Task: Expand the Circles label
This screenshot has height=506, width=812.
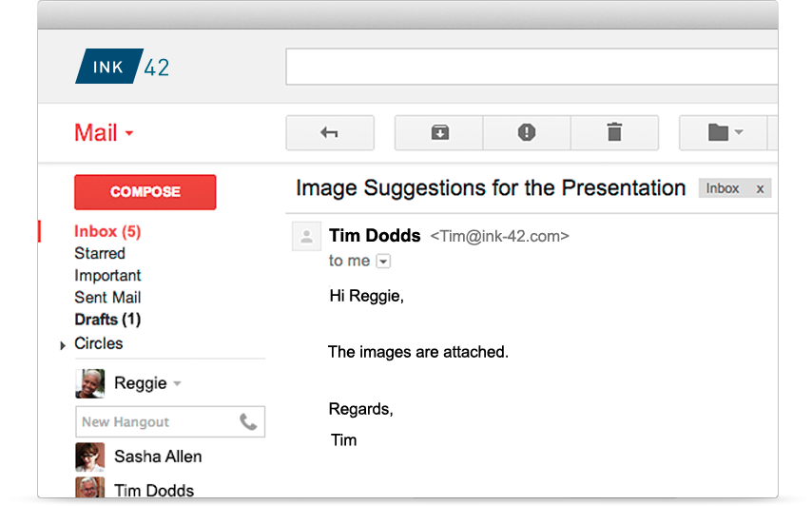Action: pyautogui.click(x=63, y=345)
